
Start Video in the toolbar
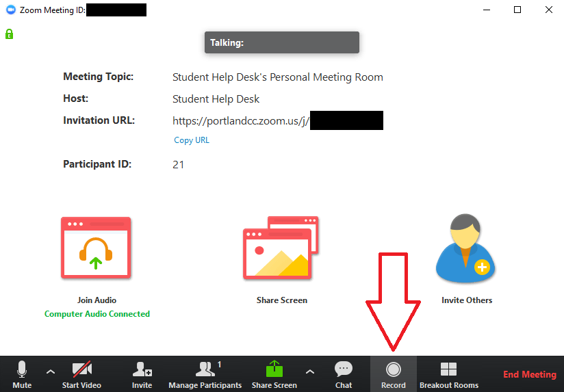click(81, 374)
